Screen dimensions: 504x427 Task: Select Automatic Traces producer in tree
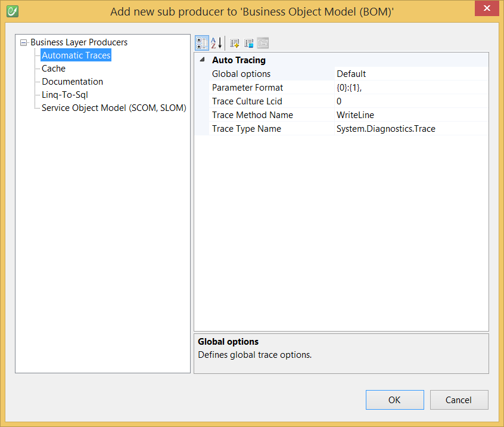[76, 55]
